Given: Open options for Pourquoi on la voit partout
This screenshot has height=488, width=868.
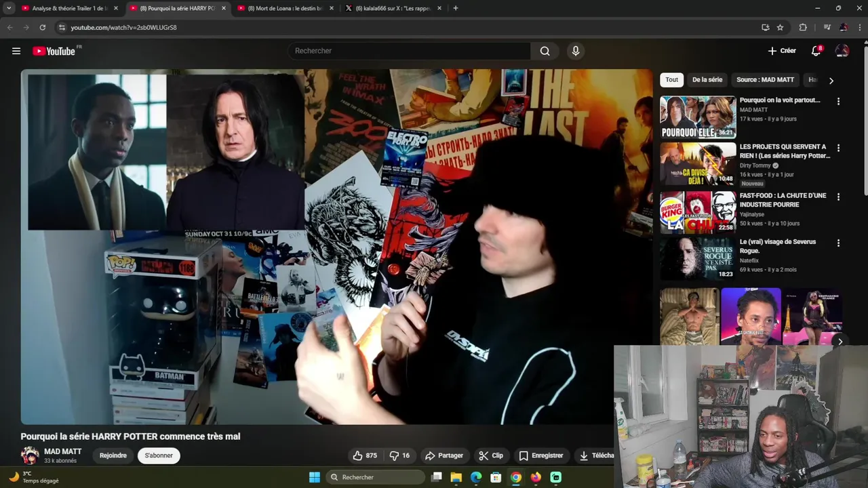Looking at the screenshot, I should coord(838,102).
